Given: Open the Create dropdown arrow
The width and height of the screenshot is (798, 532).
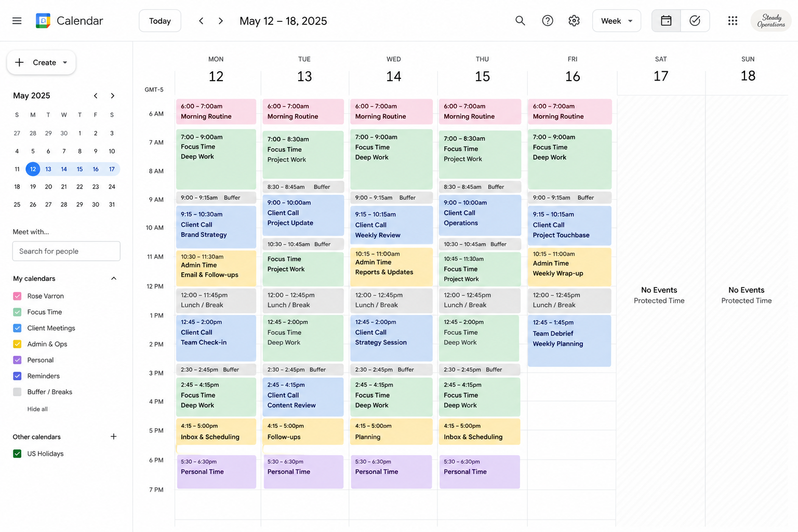Looking at the screenshot, I should point(65,62).
